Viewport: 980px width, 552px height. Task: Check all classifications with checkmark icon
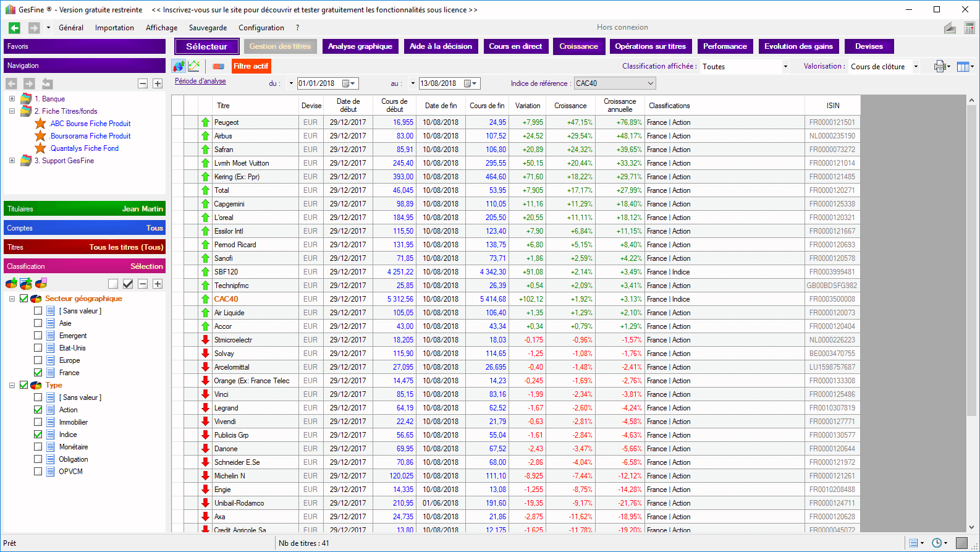(x=128, y=284)
